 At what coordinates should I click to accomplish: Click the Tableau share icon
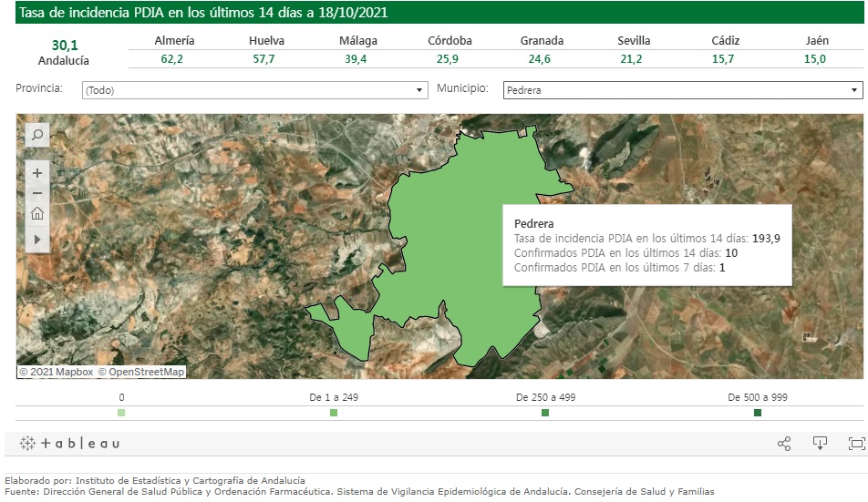783,444
